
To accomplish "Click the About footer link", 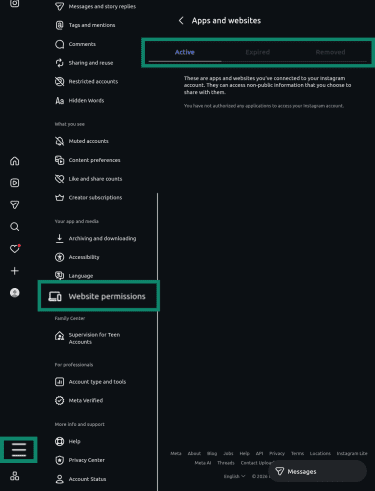I will click(194, 453).
